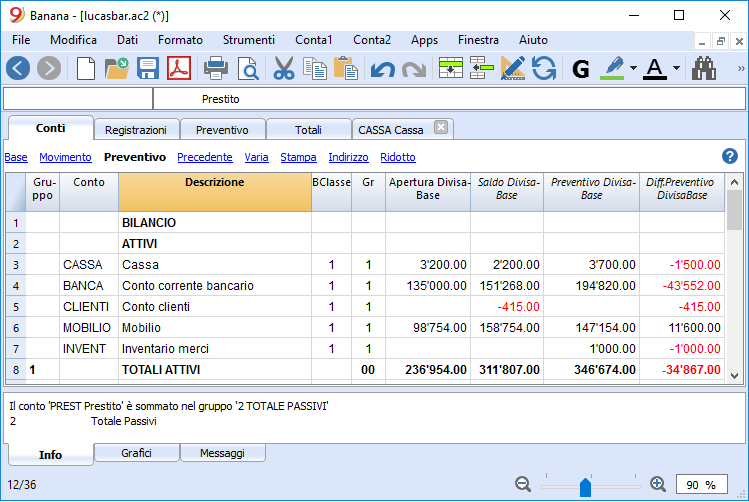This screenshot has width=749, height=502.
Task: Select the 'Conto corrente bancario' cell
Action: click(215, 286)
